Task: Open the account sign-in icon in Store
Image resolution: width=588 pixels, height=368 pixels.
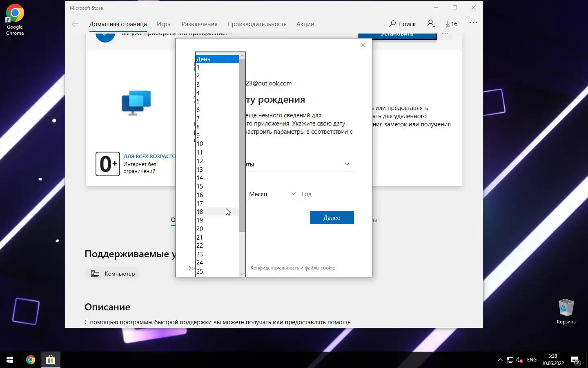Action: click(431, 24)
